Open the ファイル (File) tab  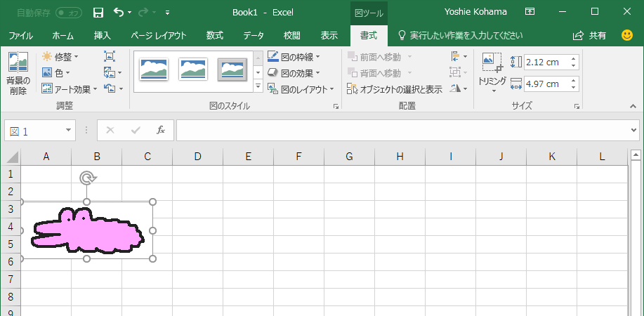[20, 35]
